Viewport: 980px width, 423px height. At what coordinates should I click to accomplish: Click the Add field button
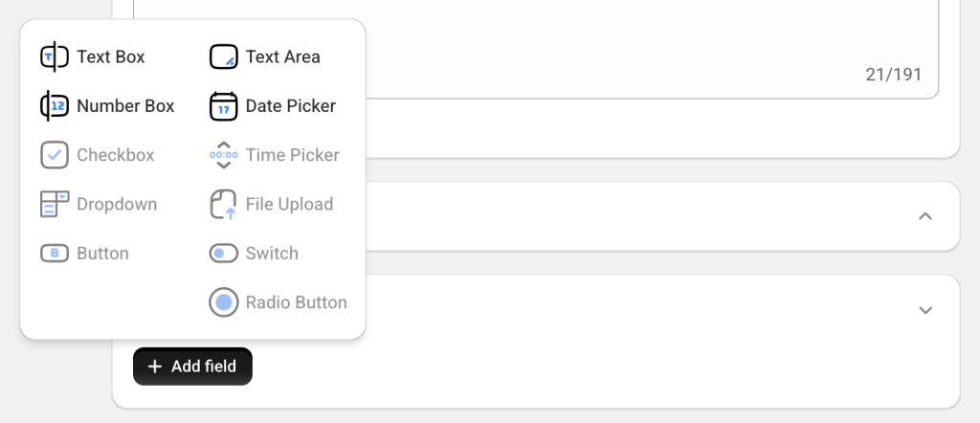pos(192,367)
